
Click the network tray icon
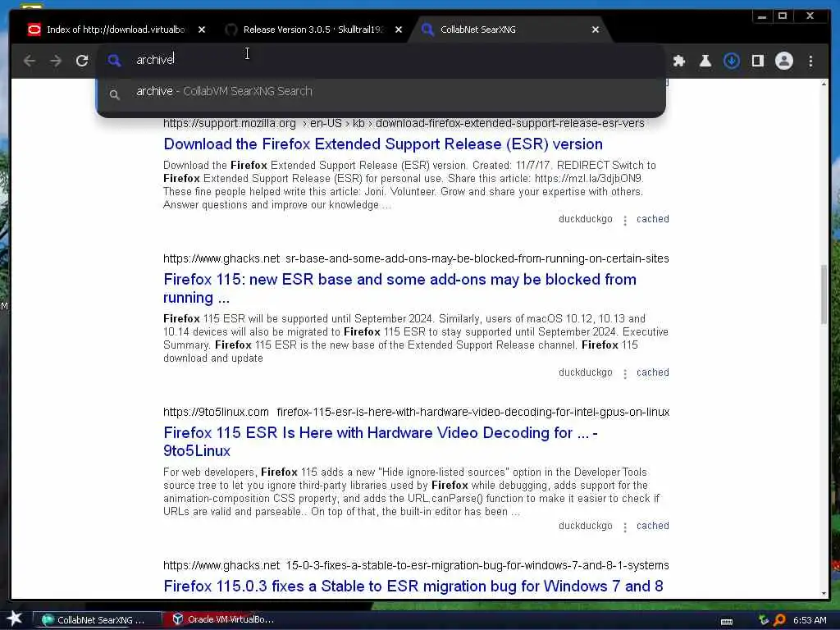coord(764,620)
